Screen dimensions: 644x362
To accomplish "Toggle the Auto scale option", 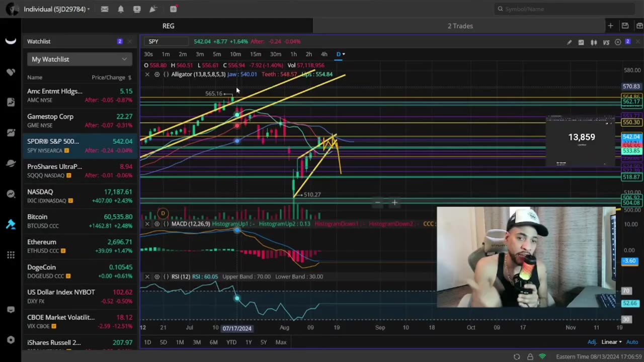I will click(632, 342).
